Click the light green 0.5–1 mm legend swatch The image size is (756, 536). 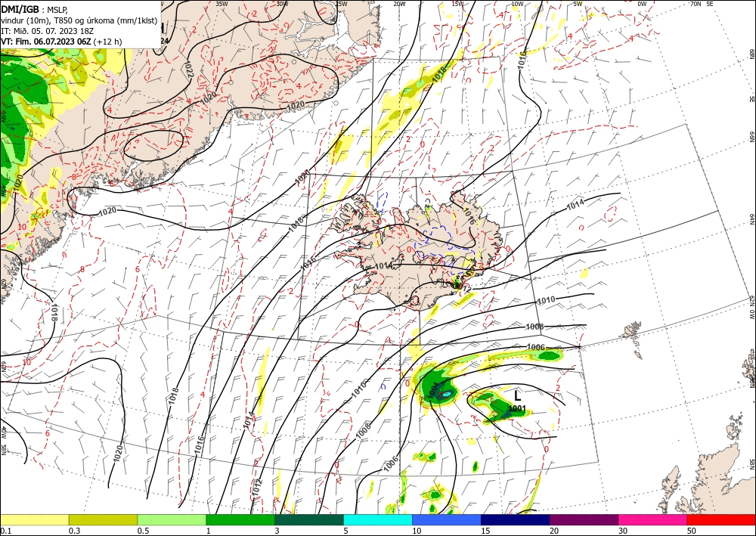(x=172, y=519)
